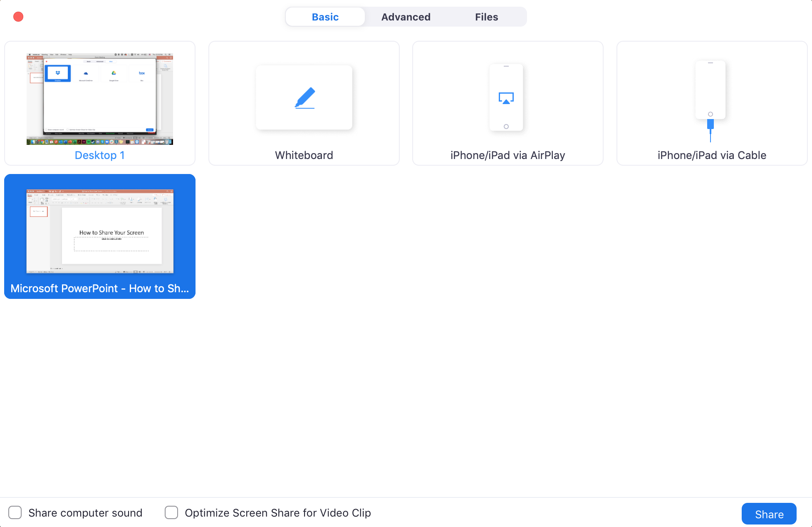
Task: Select the Basic tab
Action: point(325,17)
